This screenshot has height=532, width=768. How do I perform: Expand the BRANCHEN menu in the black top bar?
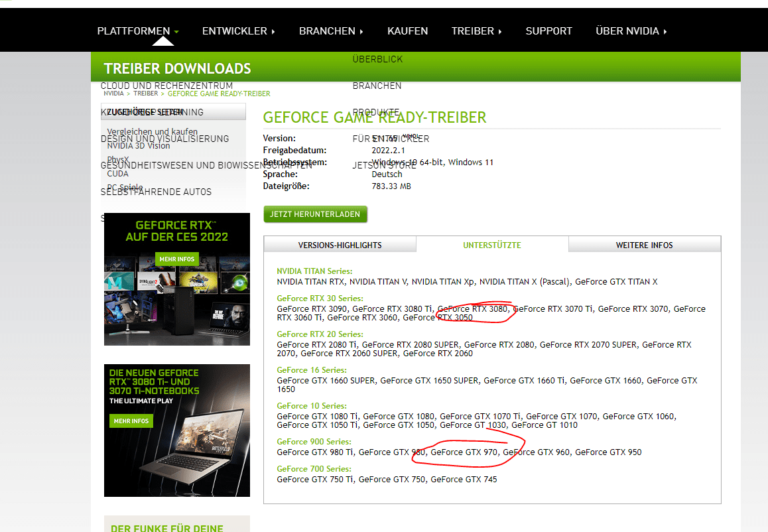pyautogui.click(x=331, y=31)
